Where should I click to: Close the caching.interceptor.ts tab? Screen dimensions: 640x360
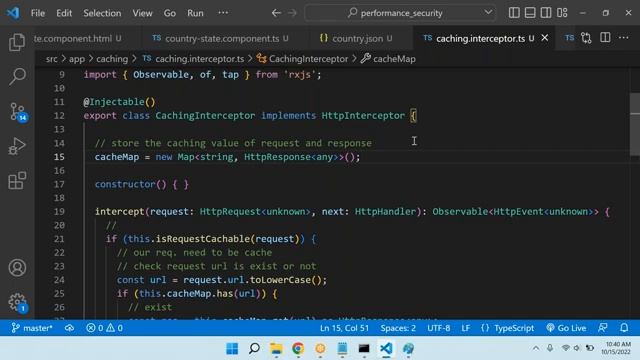click(x=544, y=38)
